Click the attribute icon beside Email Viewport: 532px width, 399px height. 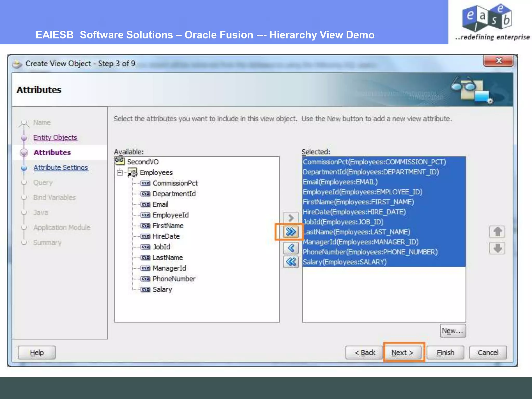pyautogui.click(x=145, y=204)
